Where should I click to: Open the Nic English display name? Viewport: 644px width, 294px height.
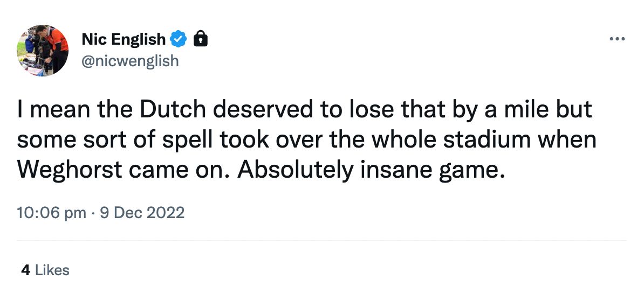pyautogui.click(x=124, y=39)
